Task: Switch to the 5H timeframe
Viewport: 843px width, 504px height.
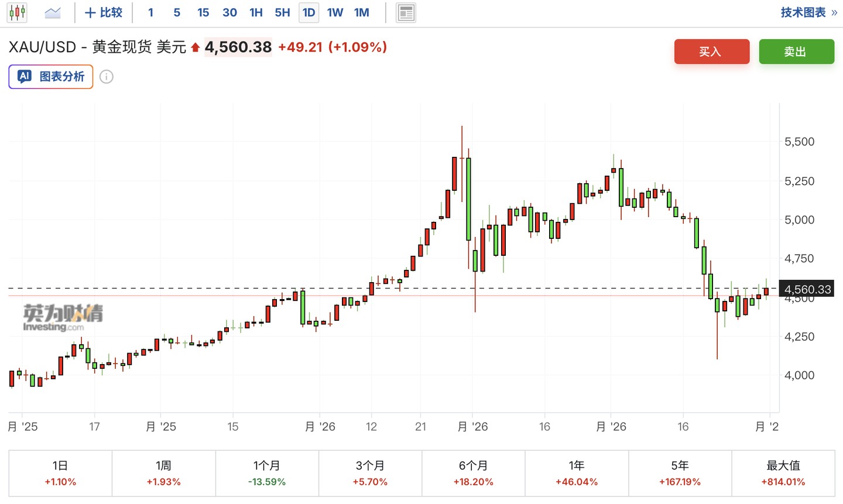Action: (282, 12)
